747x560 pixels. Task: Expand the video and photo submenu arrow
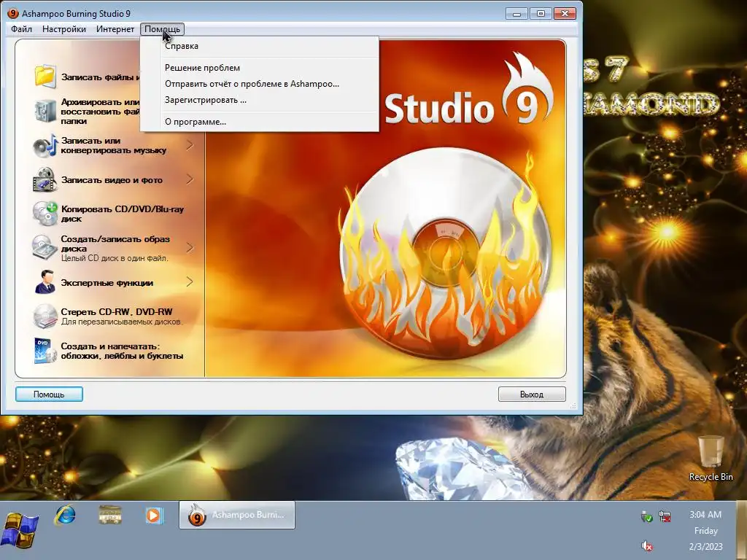tap(190, 179)
